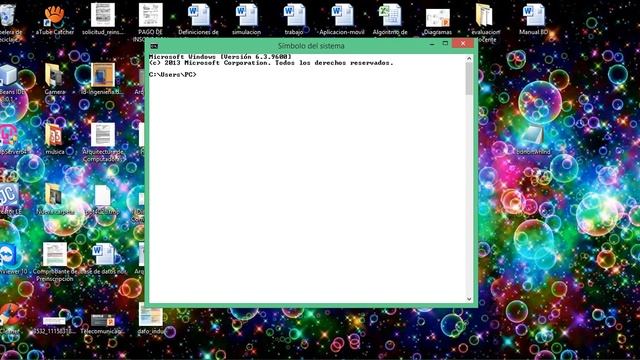Open the Definiciones de Word document
This screenshot has height=360, width=640.
tap(198, 15)
